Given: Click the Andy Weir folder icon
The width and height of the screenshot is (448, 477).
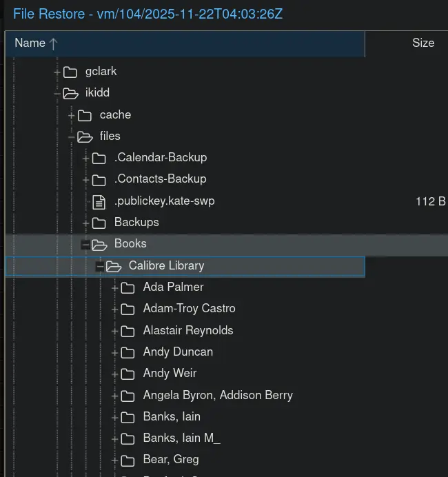Looking at the screenshot, I should pyautogui.click(x=128, y=374).
